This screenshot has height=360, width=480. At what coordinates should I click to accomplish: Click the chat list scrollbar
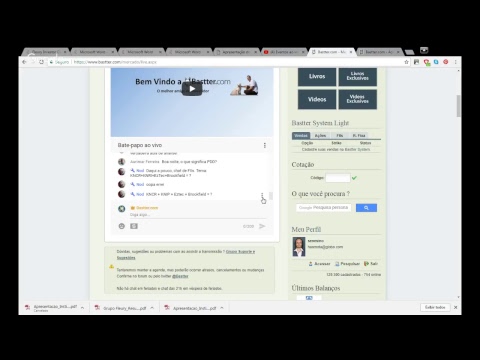click(271, 196)
